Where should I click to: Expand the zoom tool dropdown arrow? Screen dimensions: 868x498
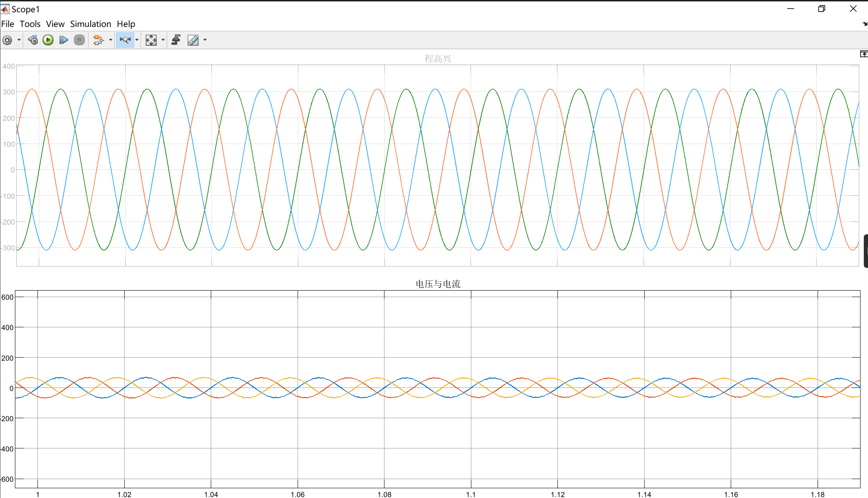[137, 40]
